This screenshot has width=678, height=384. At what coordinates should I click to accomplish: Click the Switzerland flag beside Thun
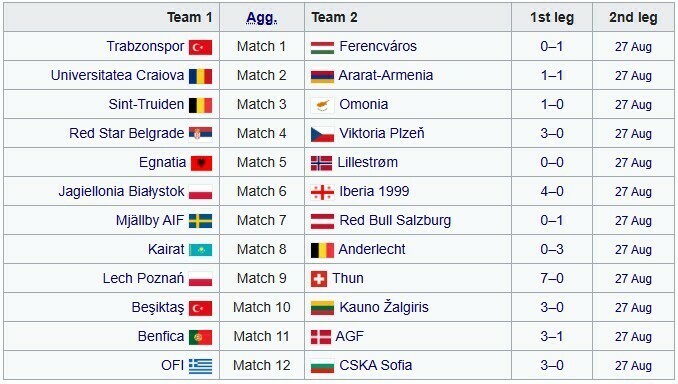pyautogui.click(x=319, y=279)
